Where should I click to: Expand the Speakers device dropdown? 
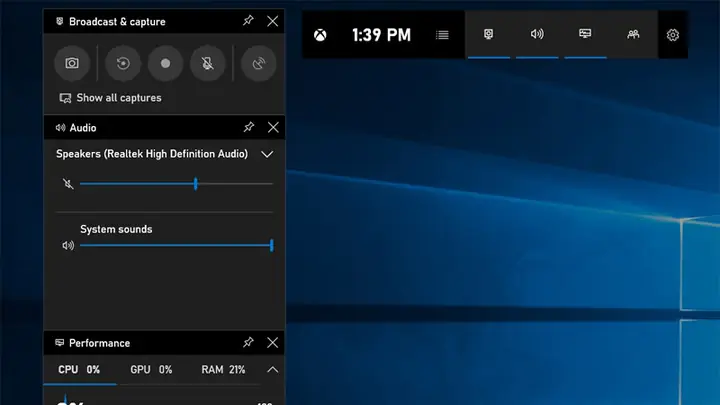(267, 154)
